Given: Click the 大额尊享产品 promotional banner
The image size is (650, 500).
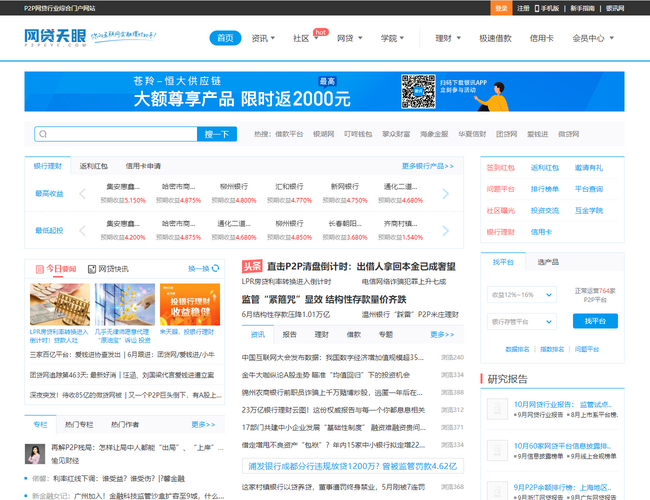Looking at the screenshot, I should [x=324, y=91].
